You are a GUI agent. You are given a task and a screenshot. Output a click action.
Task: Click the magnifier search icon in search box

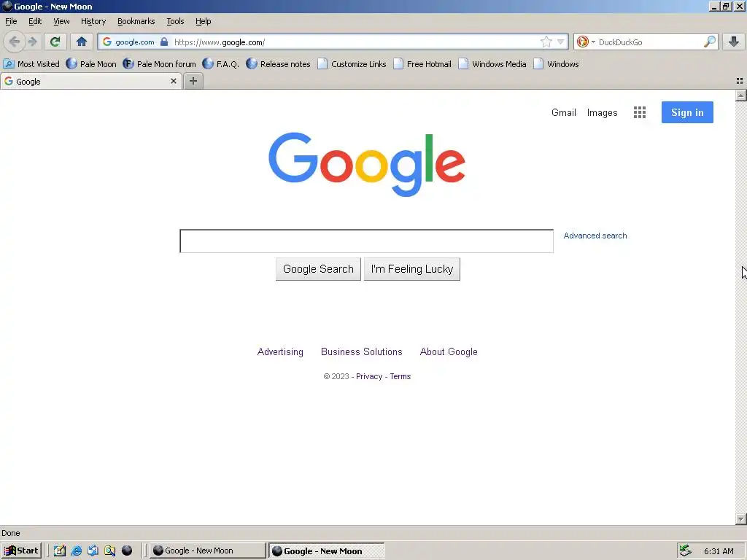click(x=709, y=42)
